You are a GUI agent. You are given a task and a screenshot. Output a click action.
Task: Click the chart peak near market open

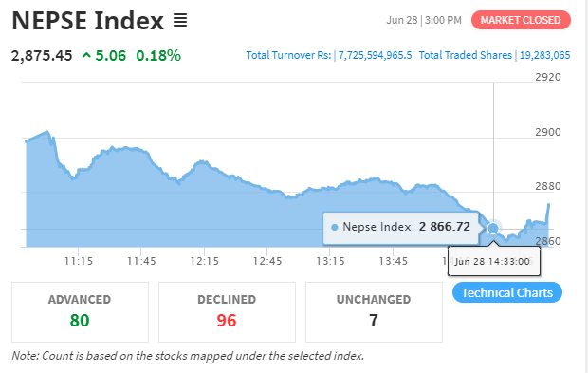(x=46, y=132)
